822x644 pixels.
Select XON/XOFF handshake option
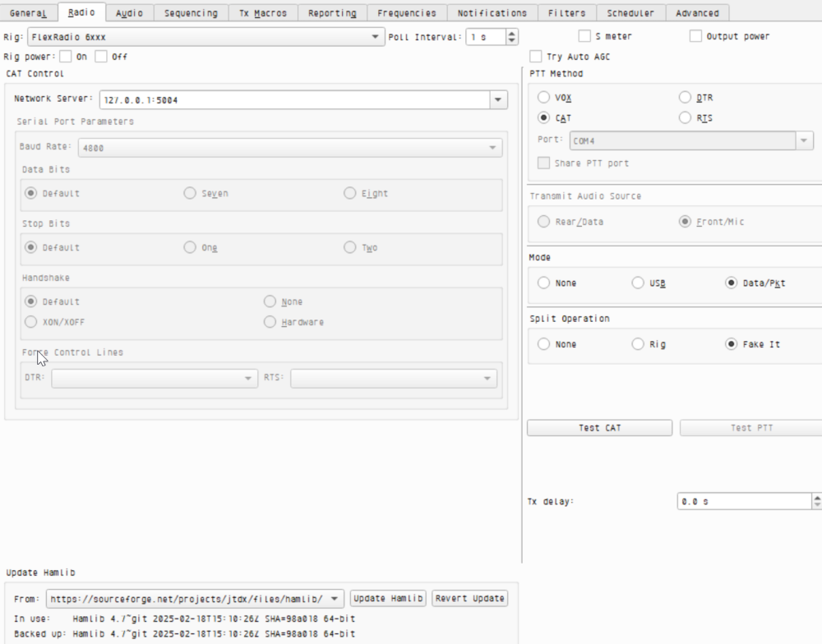(x=31, y=322)
